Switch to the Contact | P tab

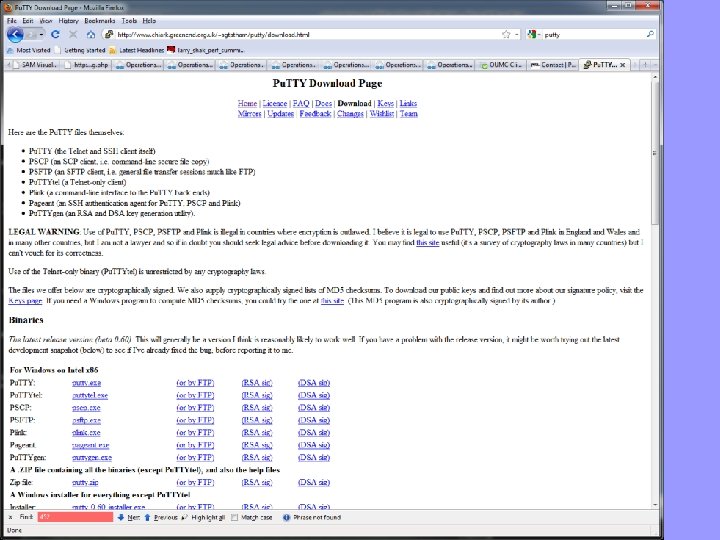553,65
